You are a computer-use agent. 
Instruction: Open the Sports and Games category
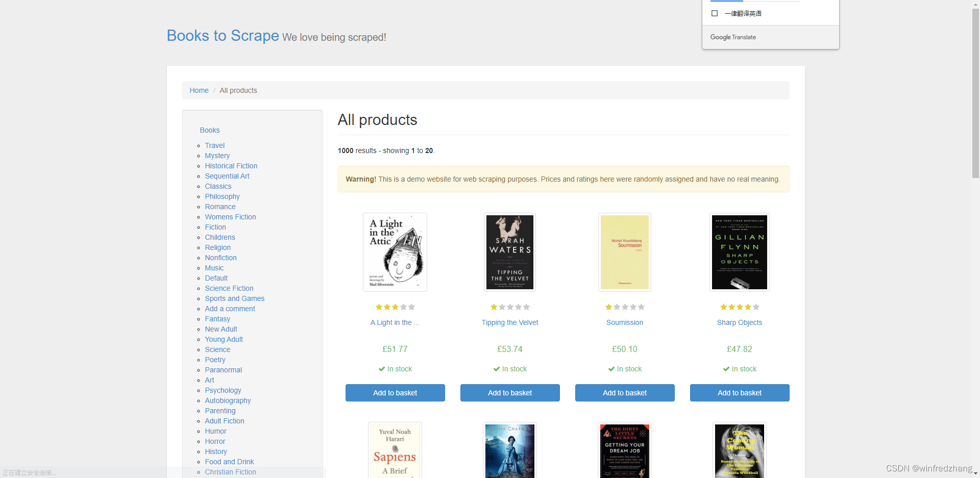pyautogui.click(x=235, y=298)
